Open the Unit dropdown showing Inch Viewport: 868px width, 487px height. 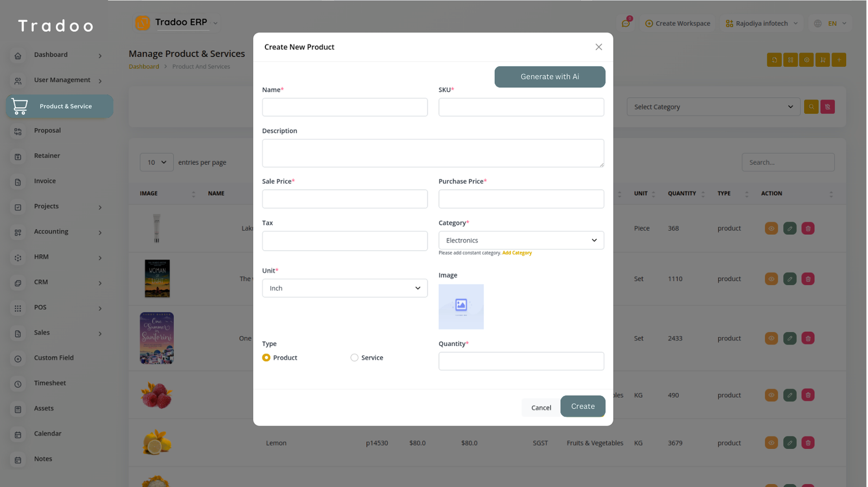[x=344, y=288]
